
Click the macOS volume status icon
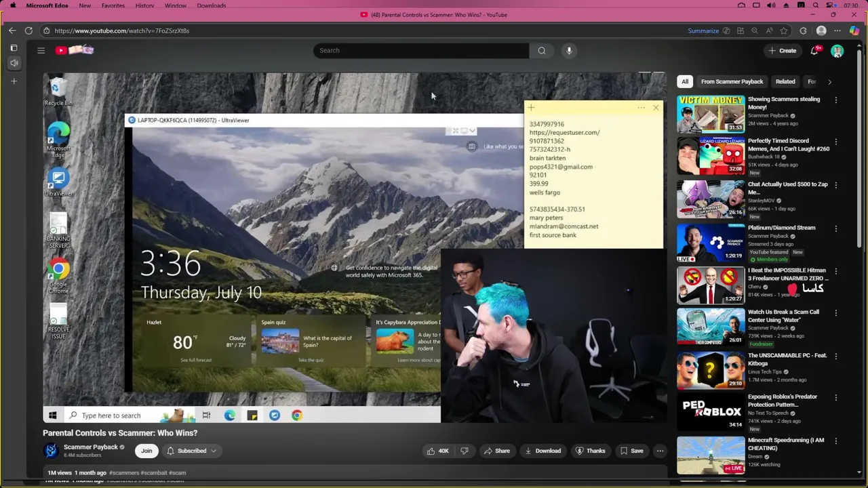[771, 5]
